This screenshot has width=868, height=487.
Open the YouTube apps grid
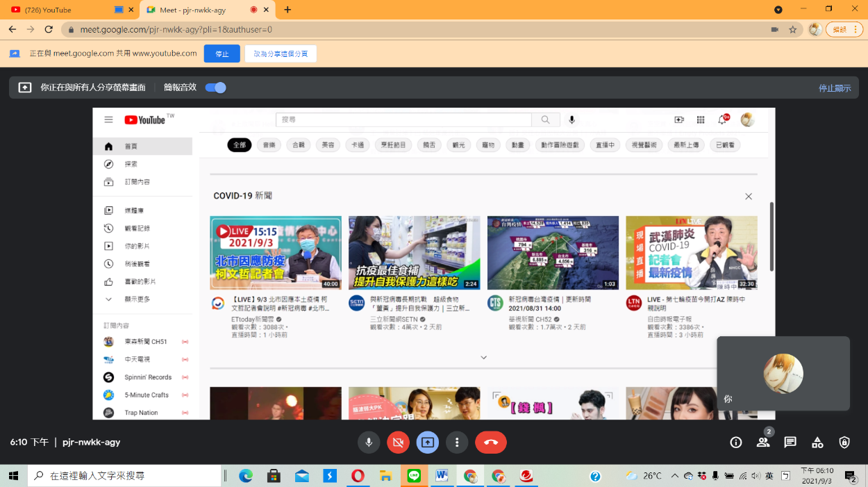coord(701,119)
